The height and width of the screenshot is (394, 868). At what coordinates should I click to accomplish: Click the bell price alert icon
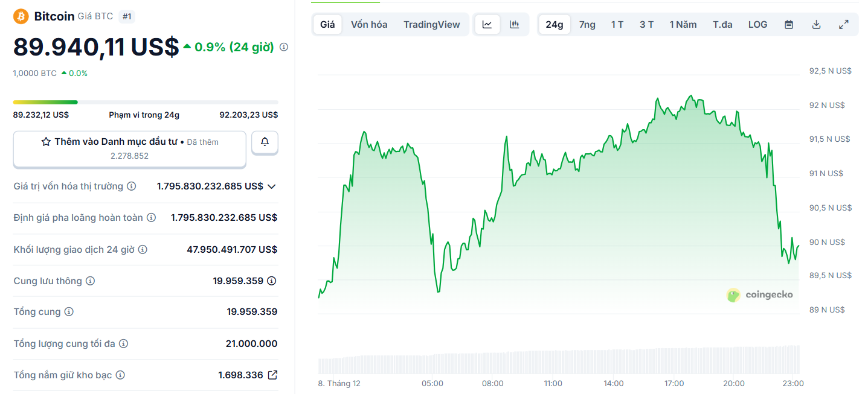pyautogui.click(x=265, y=142)
